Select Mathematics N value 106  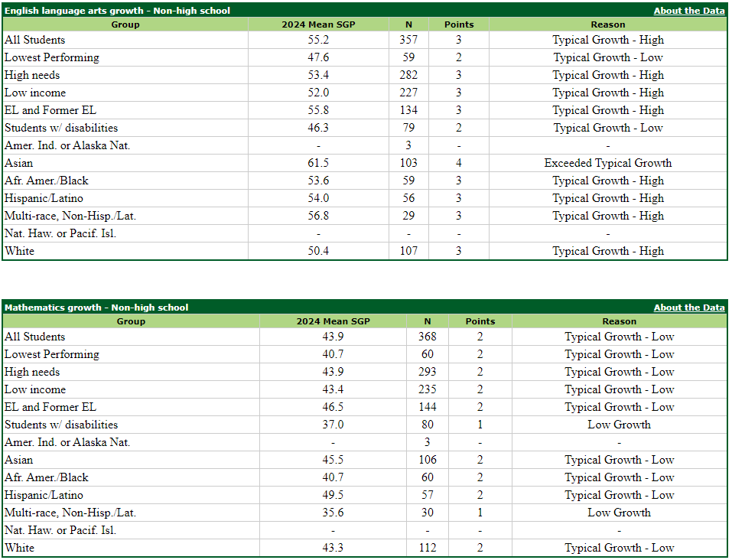coord(427,460)
